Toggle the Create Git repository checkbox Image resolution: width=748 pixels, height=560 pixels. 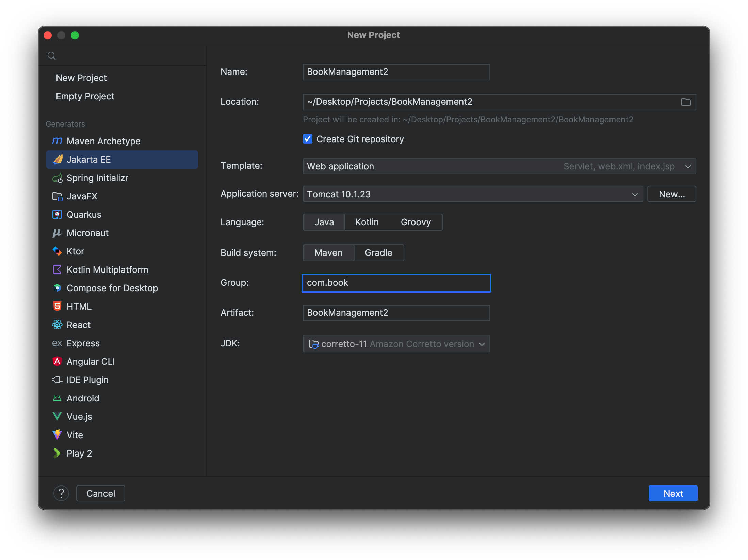pos(307,139)
